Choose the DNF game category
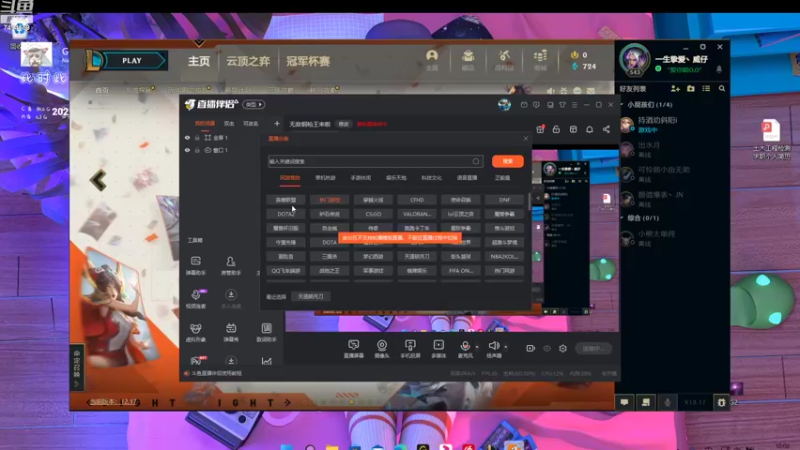The image size is (800, 450). coord(505,200)
